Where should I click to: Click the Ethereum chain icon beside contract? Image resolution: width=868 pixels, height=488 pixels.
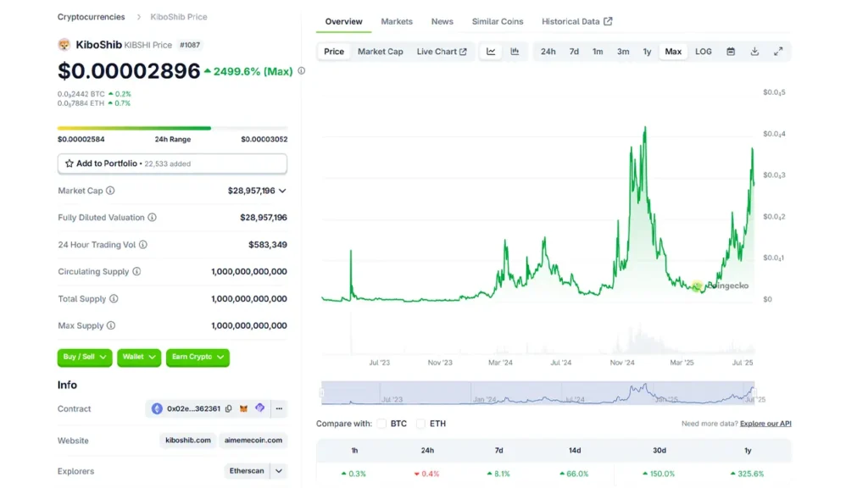click(157, 409)
